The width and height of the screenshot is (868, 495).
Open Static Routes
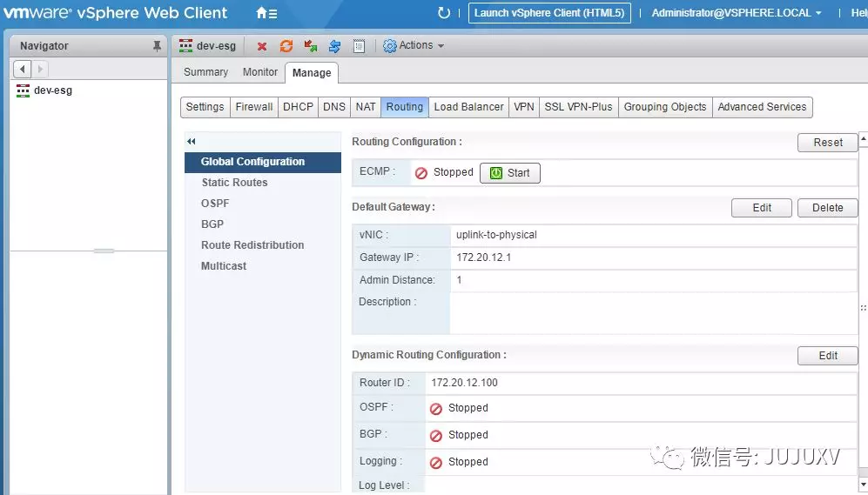click(x=234, y=183)
